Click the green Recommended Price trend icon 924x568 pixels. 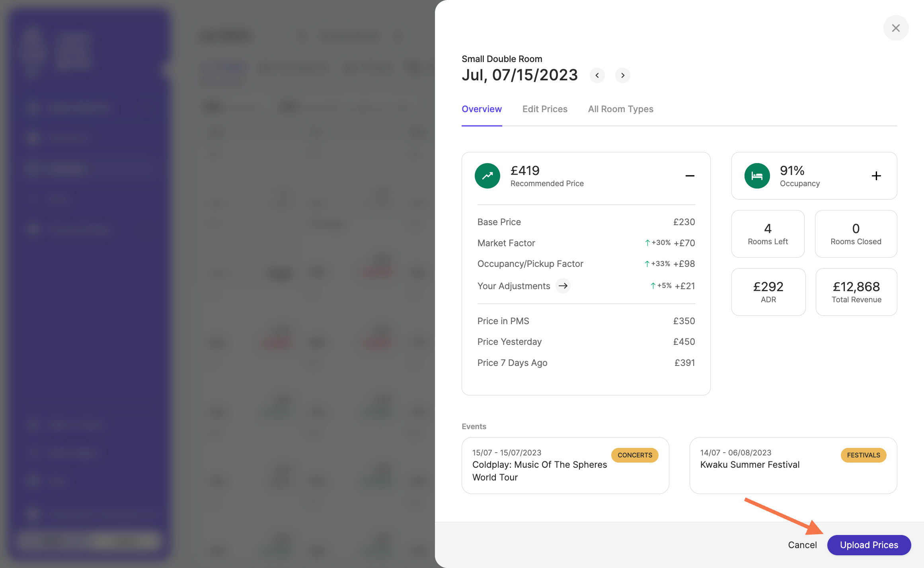(487, 176)
